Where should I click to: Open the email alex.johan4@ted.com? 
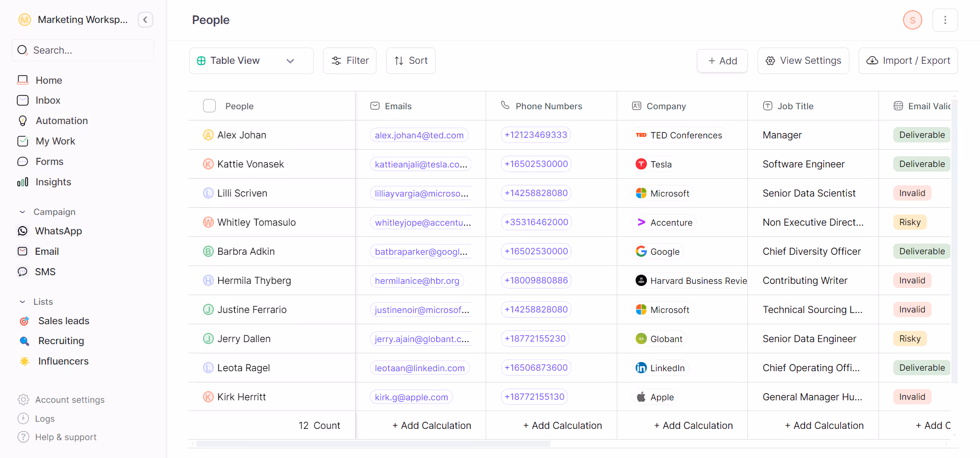coord(419,135)
